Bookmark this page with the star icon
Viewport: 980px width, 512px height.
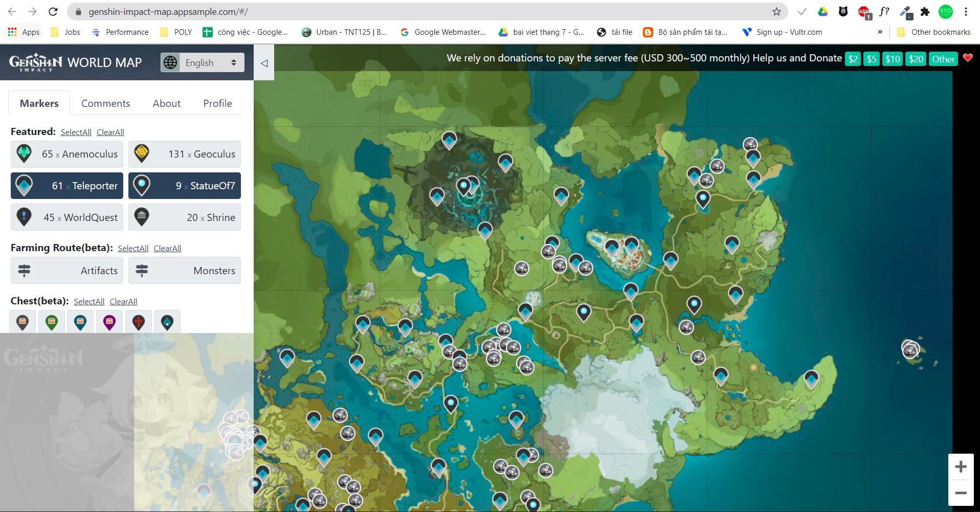(776, 11)
